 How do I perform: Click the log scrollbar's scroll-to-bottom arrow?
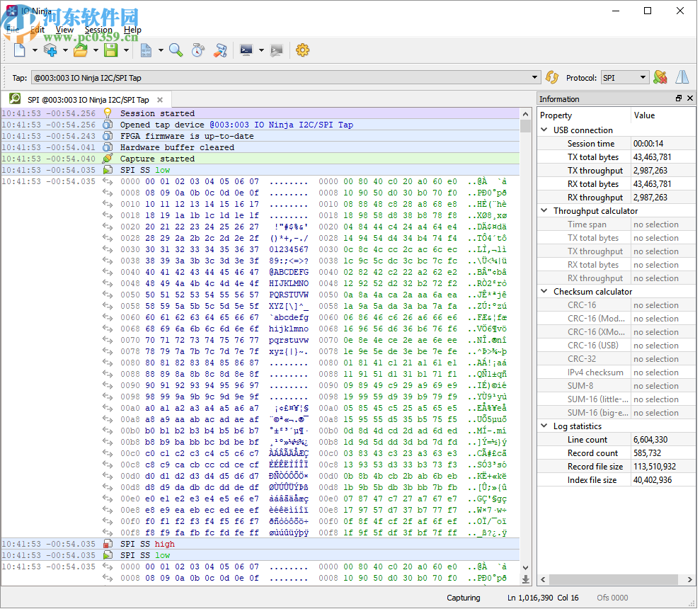(525, 579)
